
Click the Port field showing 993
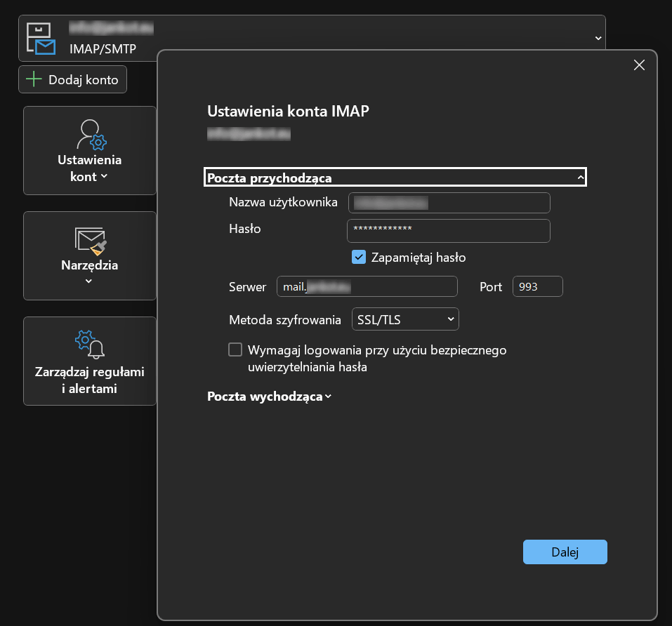(x=537, y=286)
